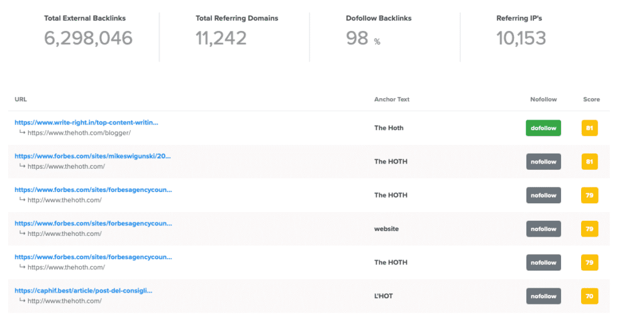Image resolution: width=644 pixels, height=314 pixels.
Task: Click the score 81 badge in the write-right.in row
Action: click(589, 128)
